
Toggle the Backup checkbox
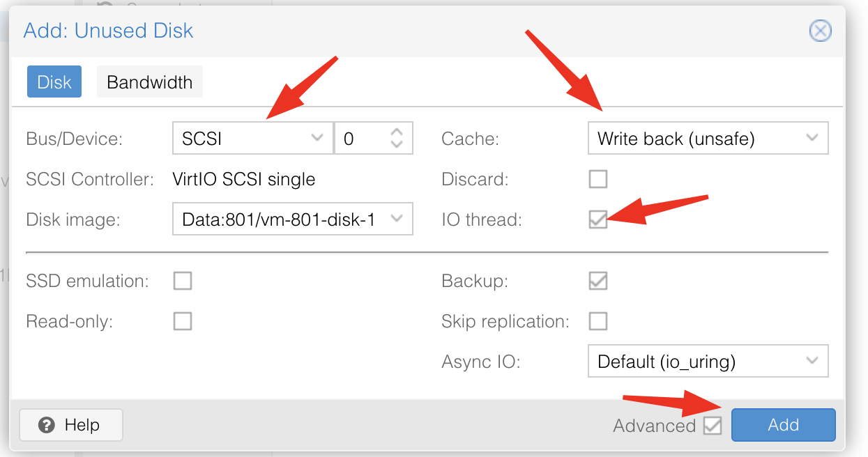pos(598,281)
